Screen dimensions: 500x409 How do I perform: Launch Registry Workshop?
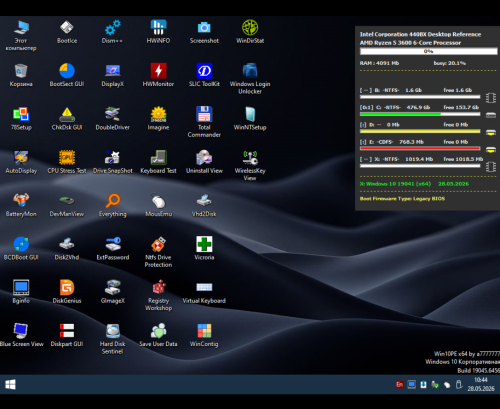click(x=158, y=295)
